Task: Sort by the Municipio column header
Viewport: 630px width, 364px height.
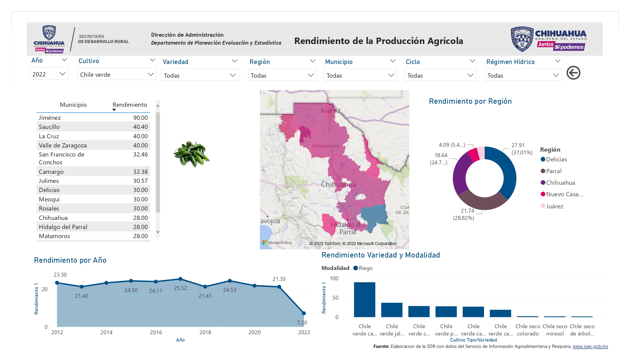Action: click(x=73, y=105)
